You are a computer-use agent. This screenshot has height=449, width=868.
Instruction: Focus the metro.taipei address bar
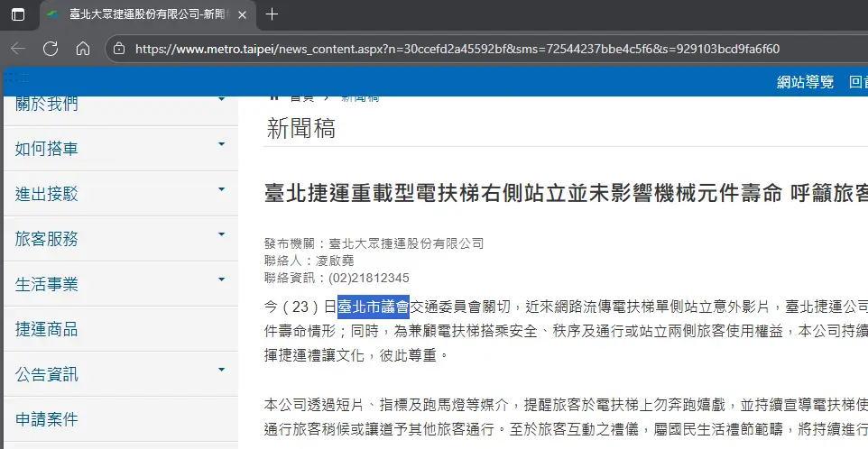point(457,50)
